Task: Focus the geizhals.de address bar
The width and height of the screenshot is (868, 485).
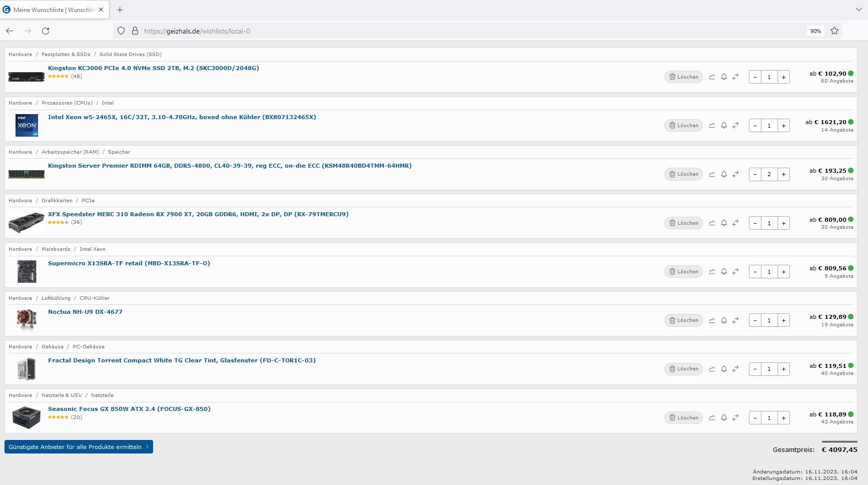Action: coord(460,31)
